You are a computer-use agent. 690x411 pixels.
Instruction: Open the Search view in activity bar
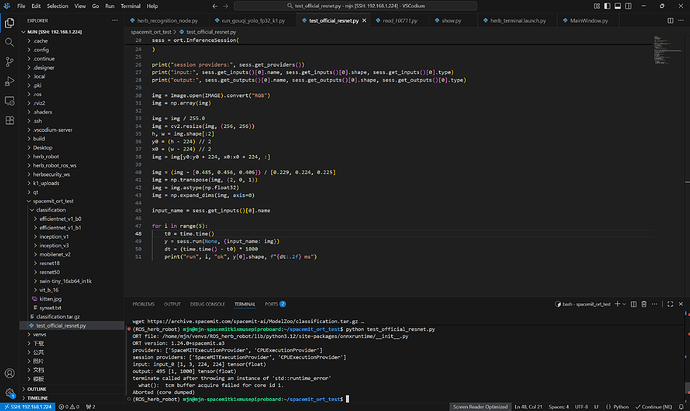(x=9, y=42)
